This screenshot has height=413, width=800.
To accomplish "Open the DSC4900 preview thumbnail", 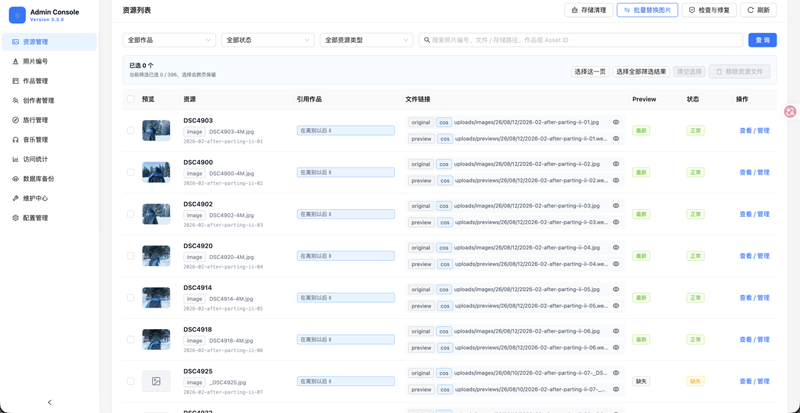I will pyautogui.click(x=156, y=173).
